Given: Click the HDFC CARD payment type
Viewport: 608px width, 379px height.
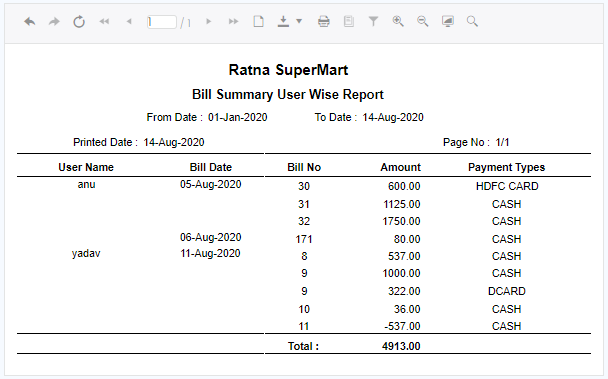Looking at the screenshot, I should (x=507, y=186).
